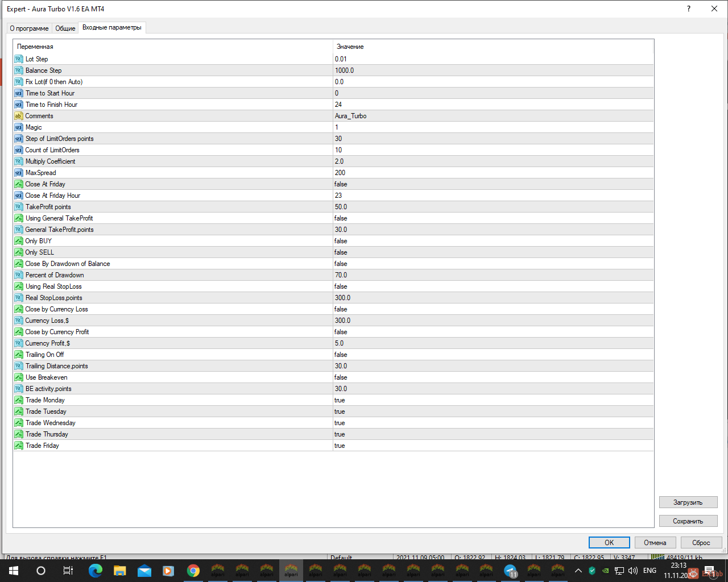728x582 pixels.
Task: Select the Close At Friday Hour value 23
Action: coord(338,196)
